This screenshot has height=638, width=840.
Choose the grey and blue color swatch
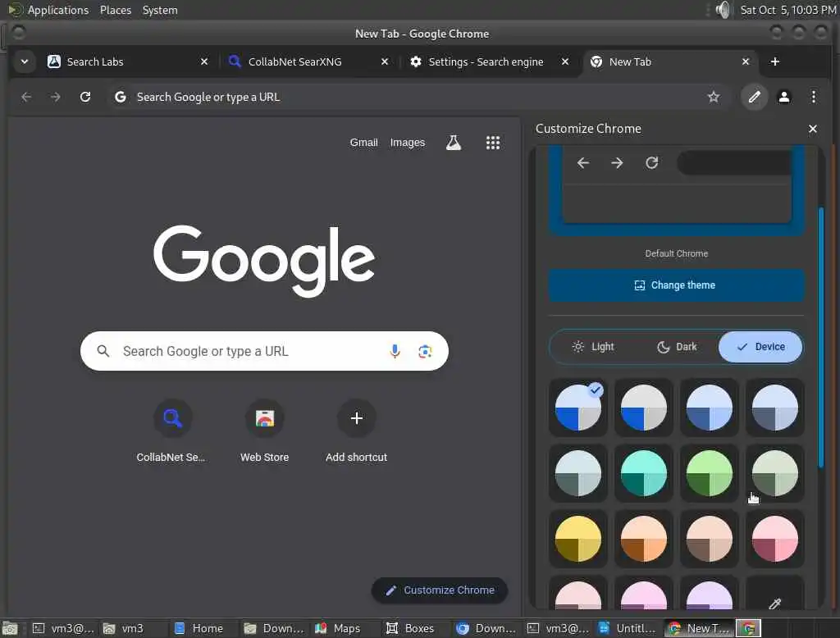point(643,408)
